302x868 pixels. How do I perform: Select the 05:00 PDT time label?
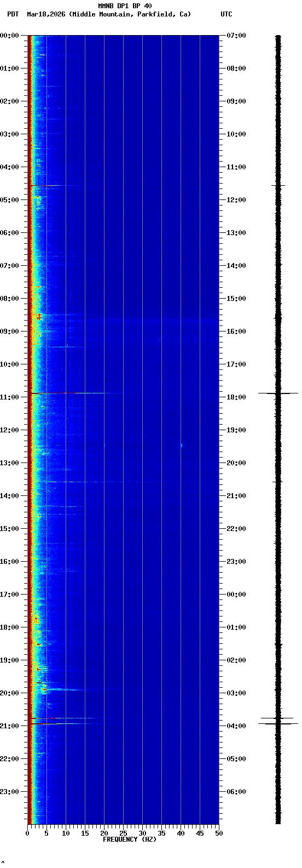[9, 200]
